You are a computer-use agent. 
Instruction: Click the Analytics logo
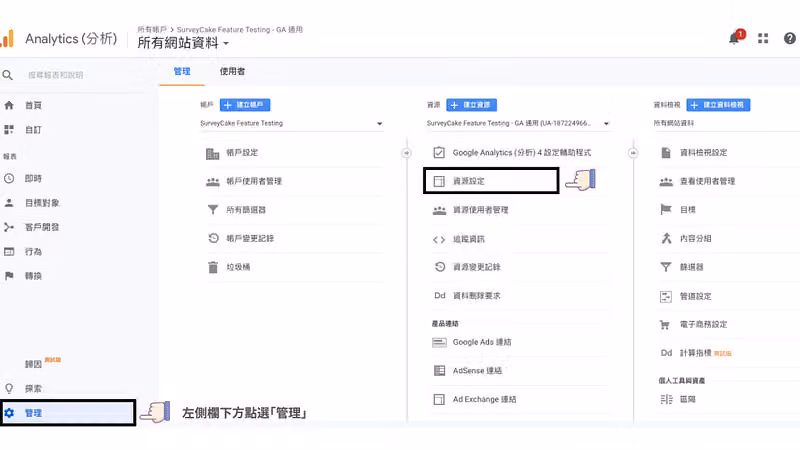point(7,39)
